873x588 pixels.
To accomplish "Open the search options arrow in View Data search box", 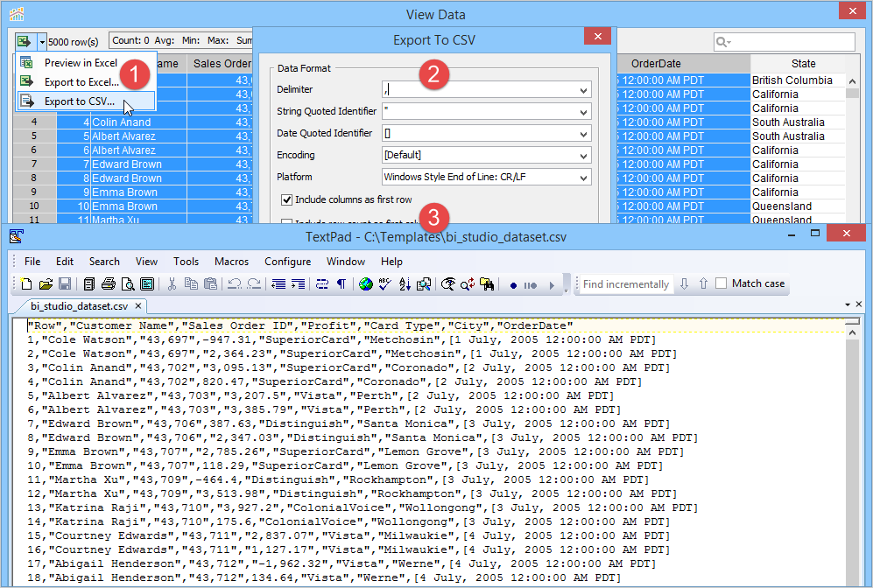I will click(x=729, y=42).
